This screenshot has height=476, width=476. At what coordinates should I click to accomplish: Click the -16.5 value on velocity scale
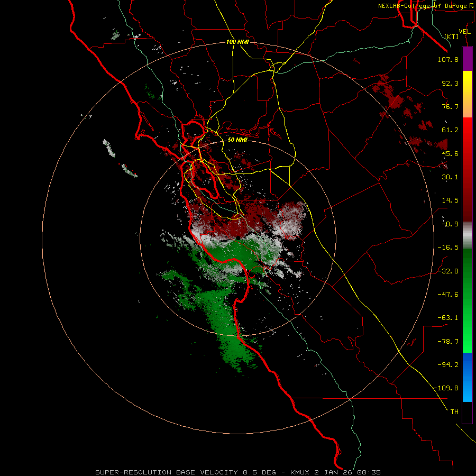(448, 248)
